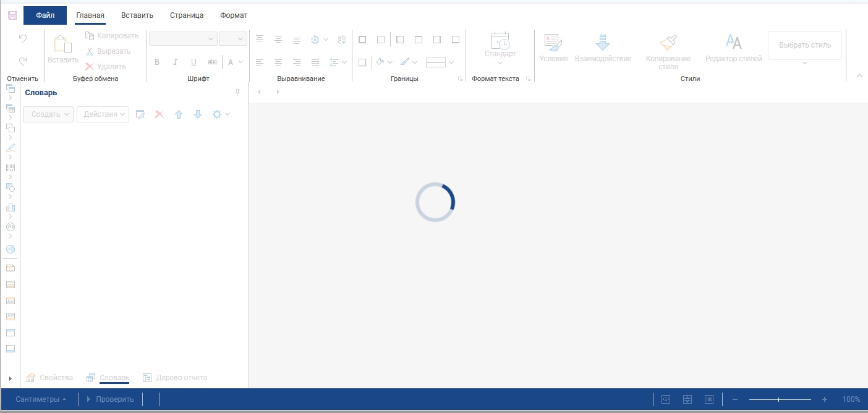
Task: Apply all borders icon
Action: 362,39
